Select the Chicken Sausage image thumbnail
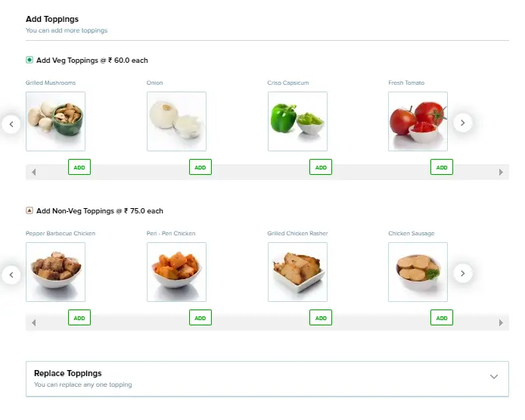 pyautogui.click(x=418, y=272)
